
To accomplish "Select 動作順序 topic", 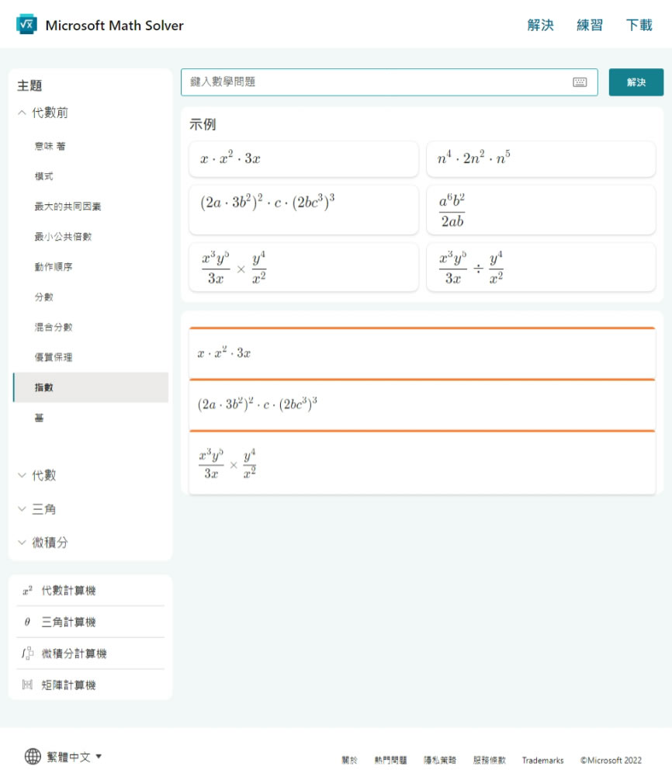I will [x=53, y=266].
